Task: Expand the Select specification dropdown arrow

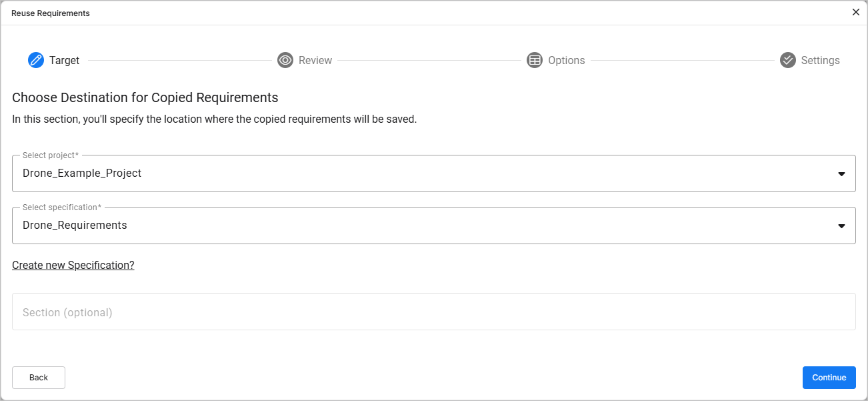Action: click(841, 226)
